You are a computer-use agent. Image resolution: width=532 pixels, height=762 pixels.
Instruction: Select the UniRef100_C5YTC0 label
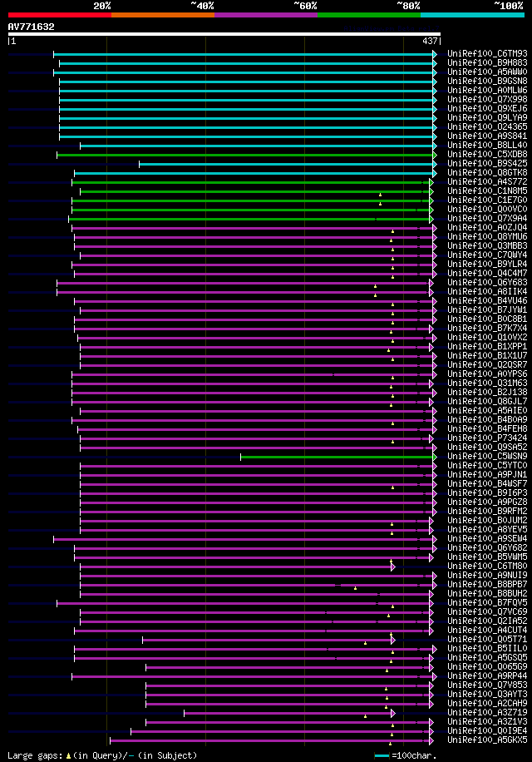point(487,466)
